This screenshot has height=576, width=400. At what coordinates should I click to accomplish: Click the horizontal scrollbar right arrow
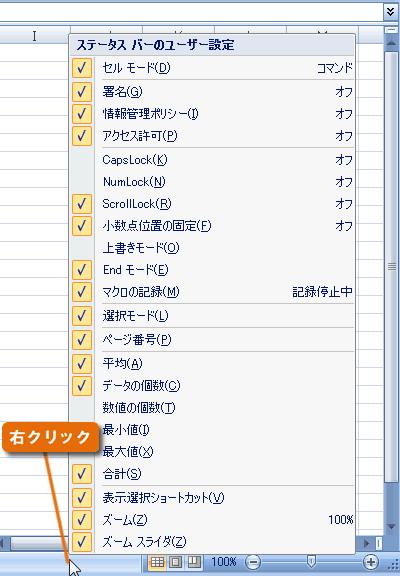[367, 543]
